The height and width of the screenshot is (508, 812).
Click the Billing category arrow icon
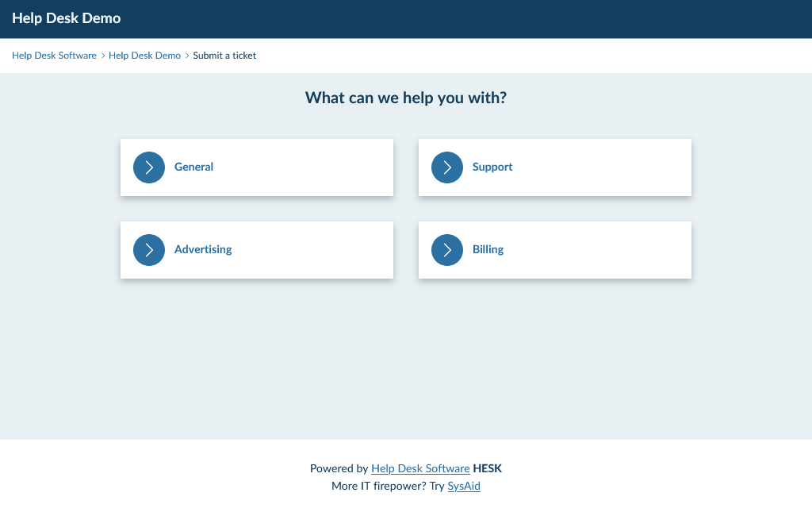coord(447,250)
